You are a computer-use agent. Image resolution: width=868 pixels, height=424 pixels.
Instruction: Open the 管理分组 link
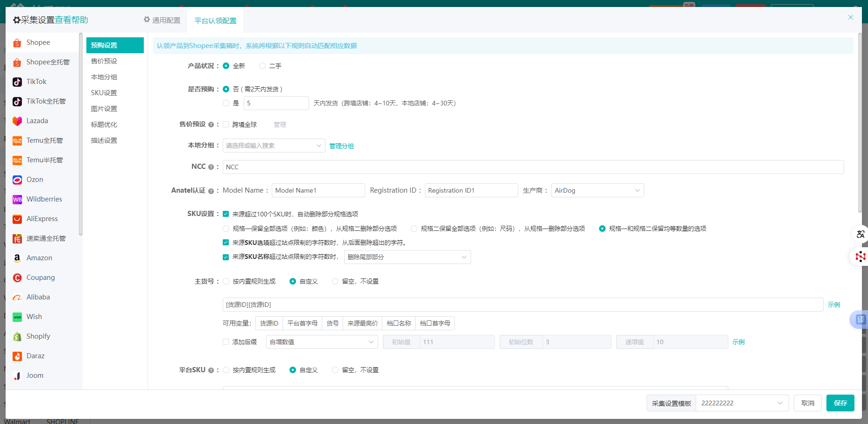(x=341, y=146)
